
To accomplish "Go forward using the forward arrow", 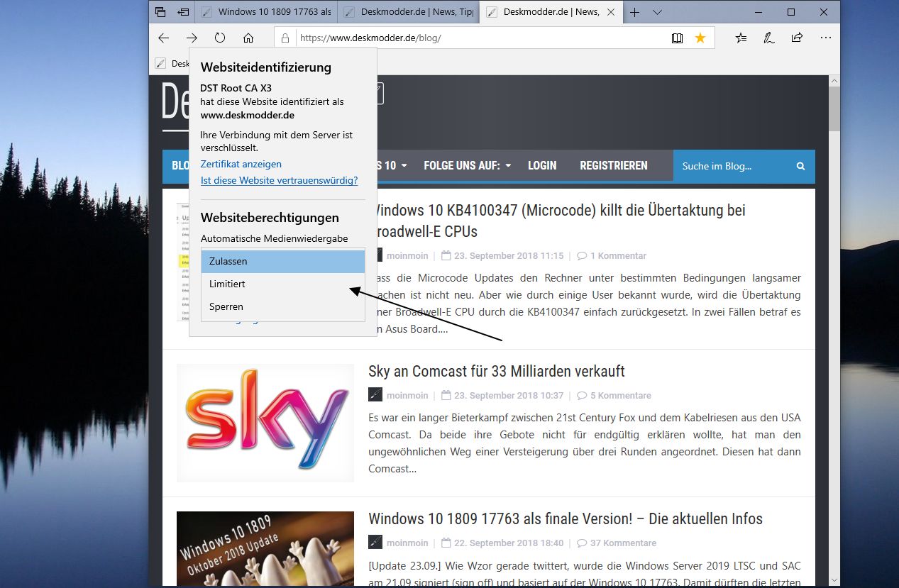I will point(192,38).
